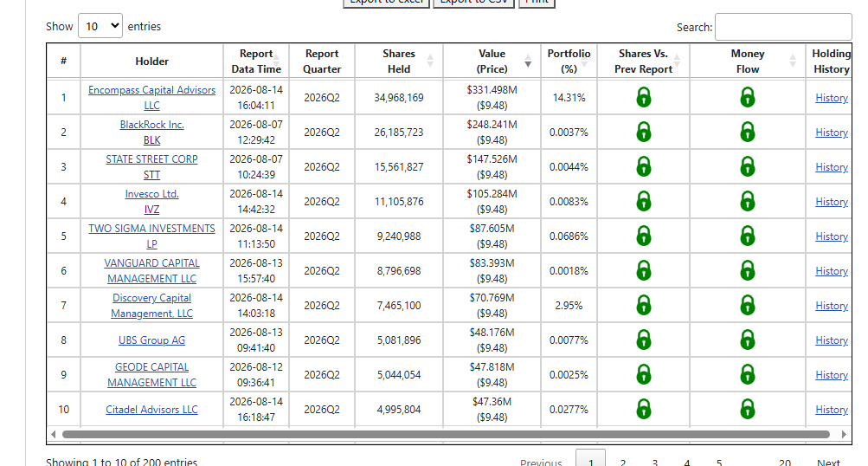Click Shares Vs. Prev Report lock for Vanguard Capital
The height and width of the screenshot is (466, 868).
point(643,270)
